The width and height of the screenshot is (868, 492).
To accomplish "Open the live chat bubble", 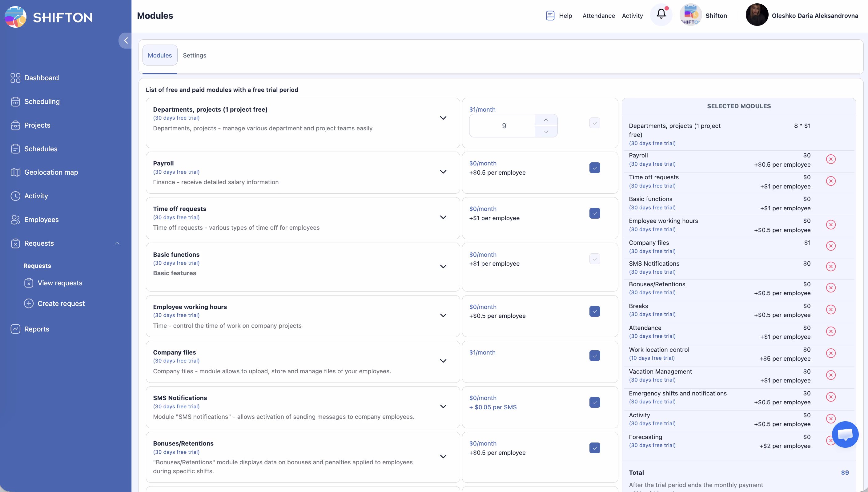I will (845, 434).
